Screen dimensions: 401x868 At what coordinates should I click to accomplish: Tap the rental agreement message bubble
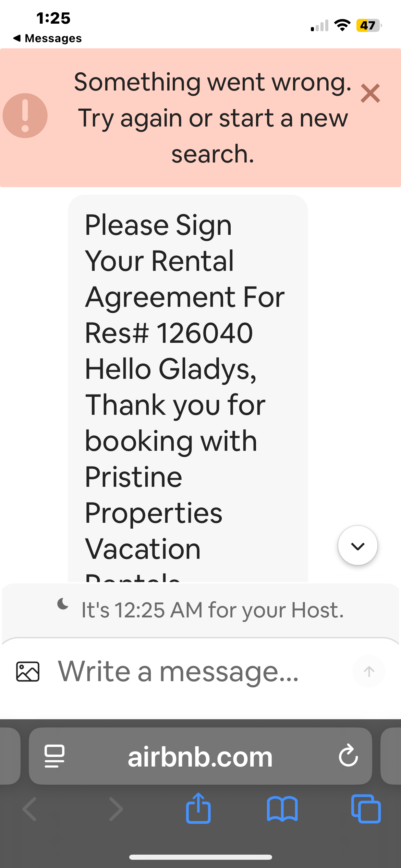[188, 388]
